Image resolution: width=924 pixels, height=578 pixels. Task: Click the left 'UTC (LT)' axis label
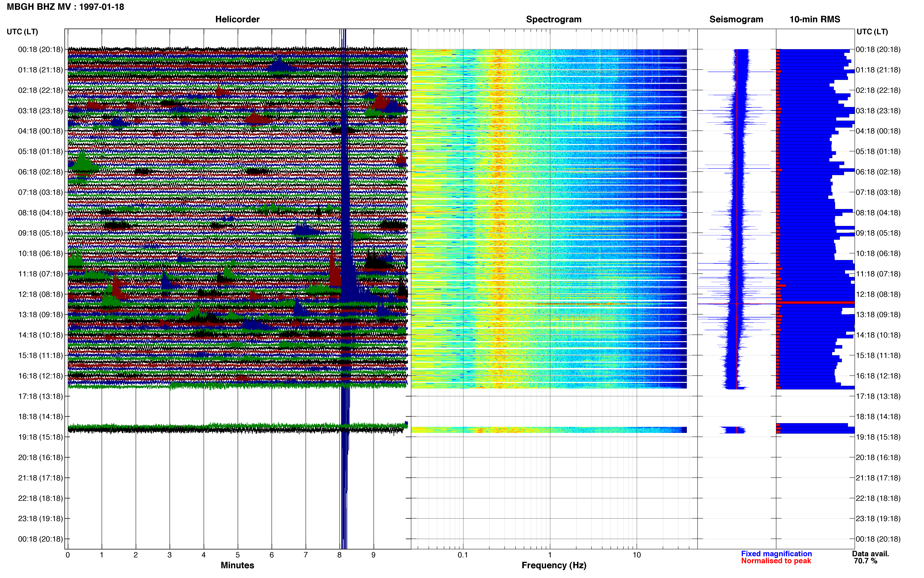click(22, 32)
